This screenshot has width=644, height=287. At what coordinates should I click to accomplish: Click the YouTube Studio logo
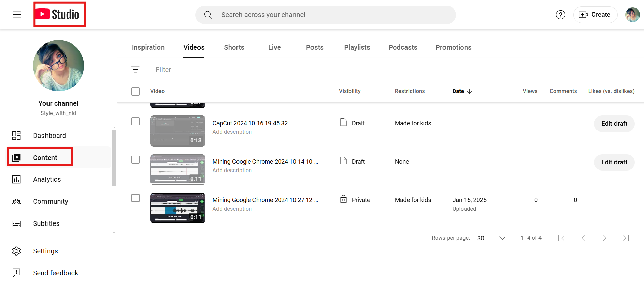pos(60,14)
